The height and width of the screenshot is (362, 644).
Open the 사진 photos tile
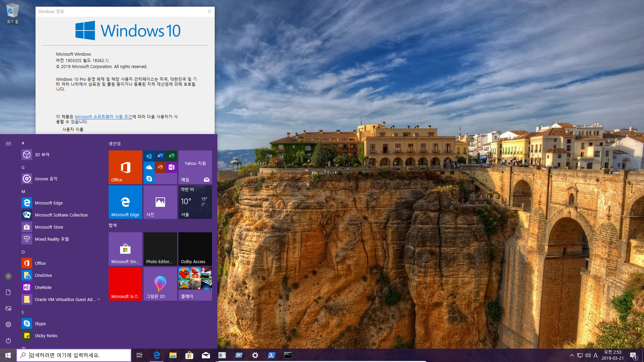(160, 202)
